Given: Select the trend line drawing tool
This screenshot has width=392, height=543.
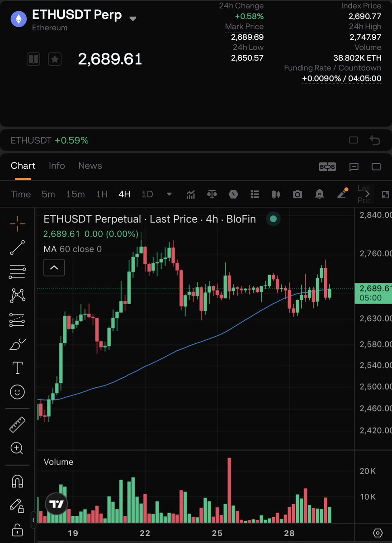Looking at the screenshot, I should click(17, 248).
